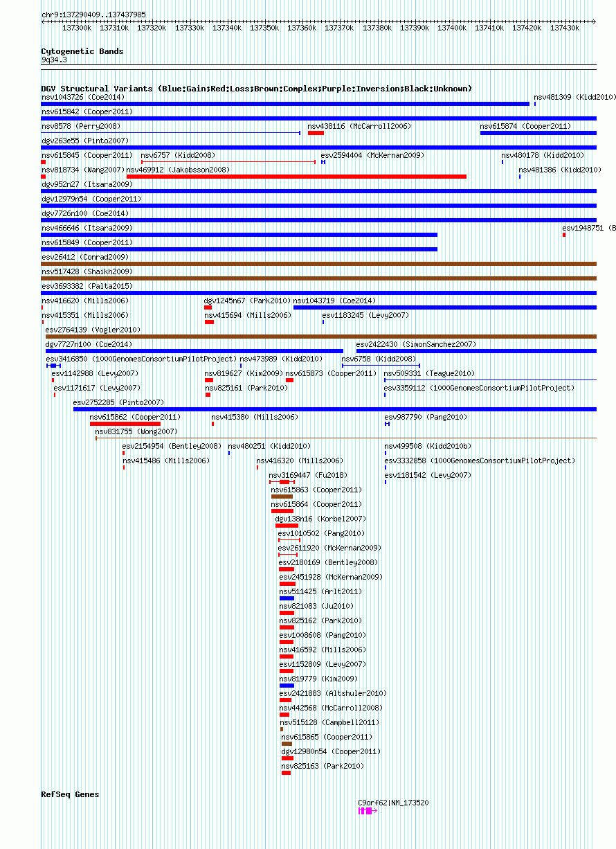Select the 137430k ruler tick label
This screenshot has height=849, width=616.
tap(565, 28)
